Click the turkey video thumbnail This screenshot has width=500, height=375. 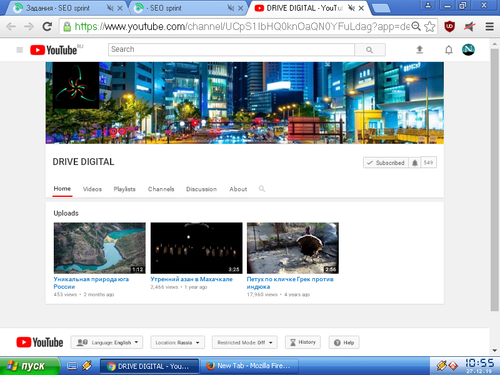pos(293,248)
